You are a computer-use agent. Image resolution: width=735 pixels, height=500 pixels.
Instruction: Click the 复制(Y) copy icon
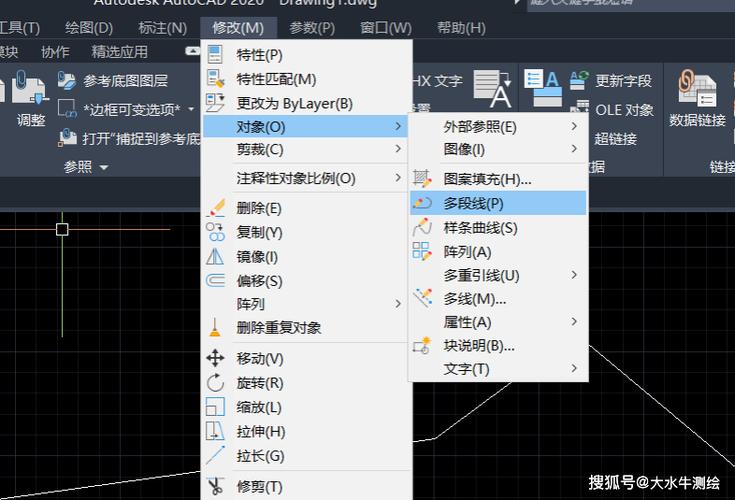point(215,232)
